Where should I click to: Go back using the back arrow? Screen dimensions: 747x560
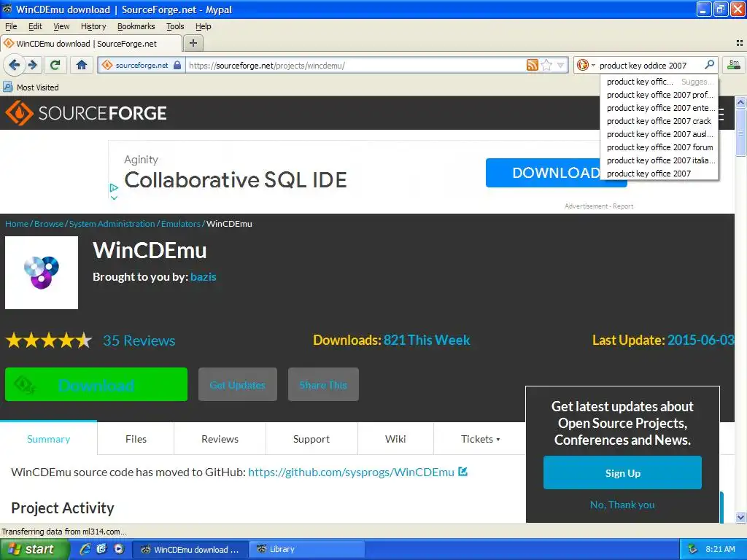(x=14, y=65)
